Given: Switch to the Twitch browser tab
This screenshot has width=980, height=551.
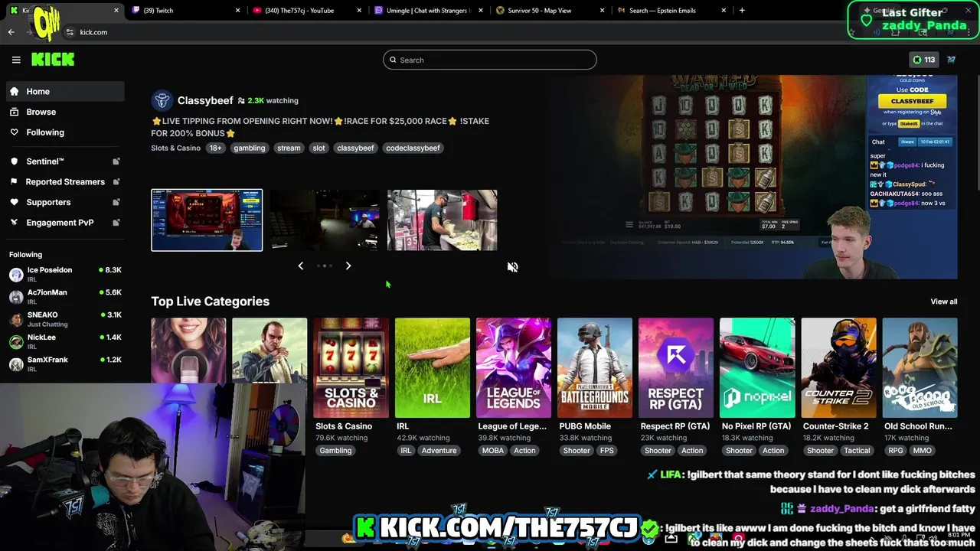Looking at the screenshot, I should pos(186,11).
